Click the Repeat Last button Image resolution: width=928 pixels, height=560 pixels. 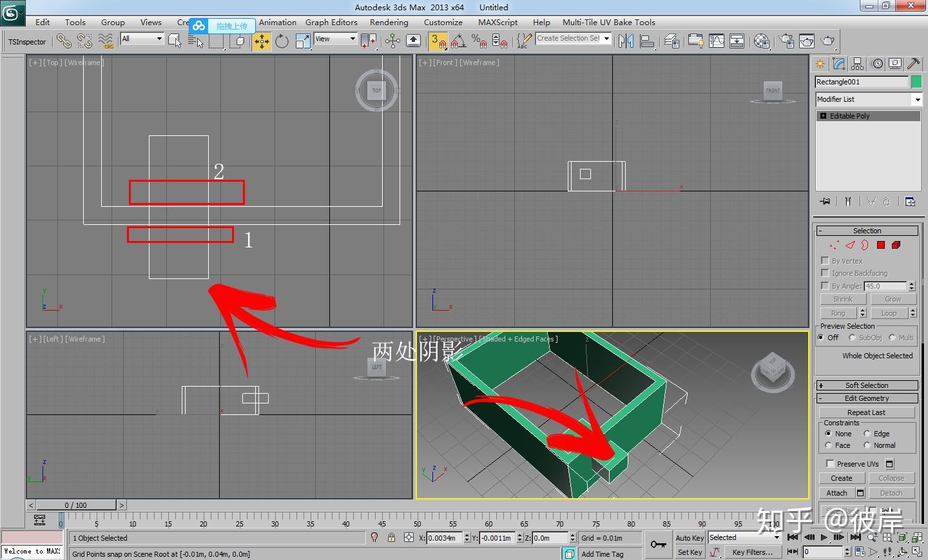[866, 412]
